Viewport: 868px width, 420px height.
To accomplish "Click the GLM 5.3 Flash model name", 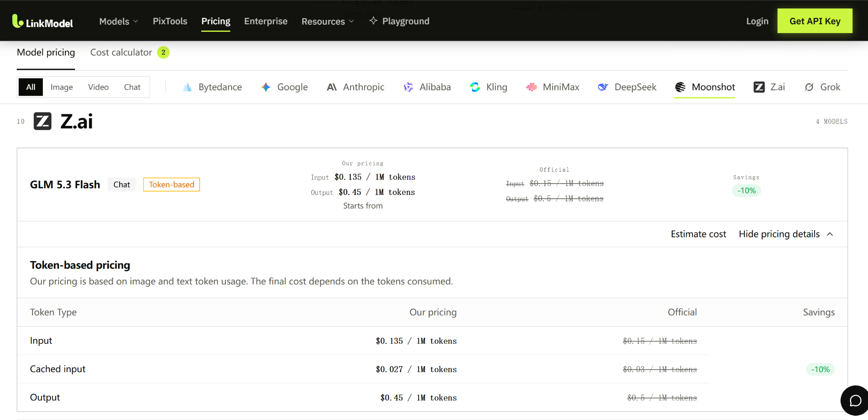I will [65, 185].
